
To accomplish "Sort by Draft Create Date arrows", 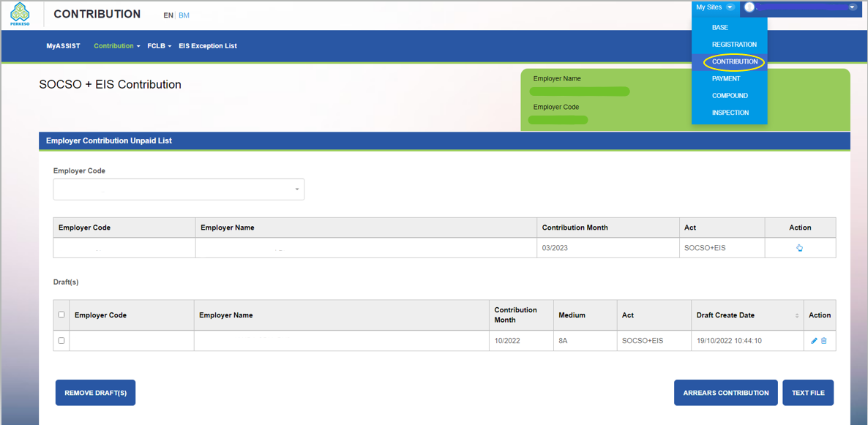I will pyautogui.click(x=797, y=315).
